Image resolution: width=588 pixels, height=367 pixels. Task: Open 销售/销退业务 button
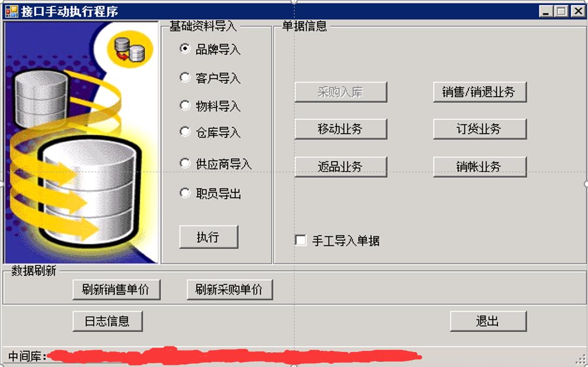click(480, 92)
